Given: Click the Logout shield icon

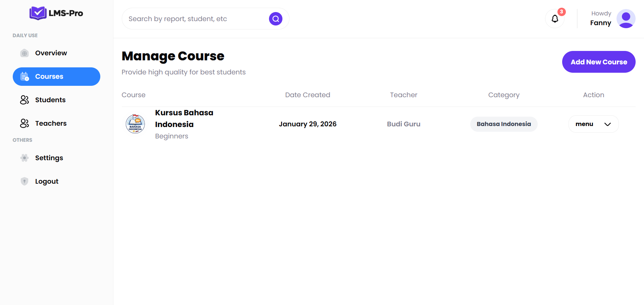Looking at the screenshot, I should [x=24, y=181].
